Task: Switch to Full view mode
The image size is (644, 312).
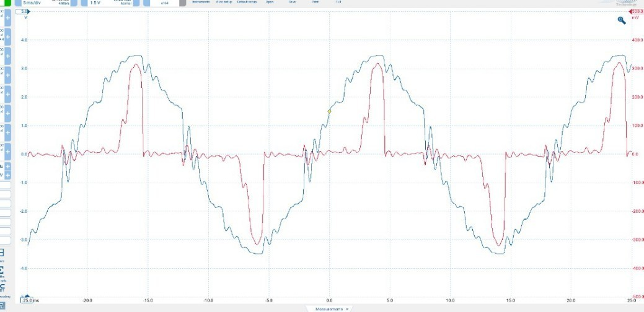Action: (338, 2)
